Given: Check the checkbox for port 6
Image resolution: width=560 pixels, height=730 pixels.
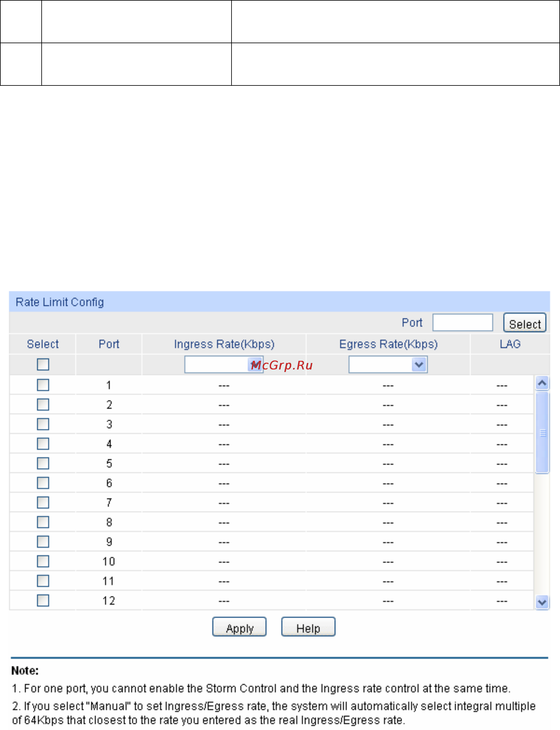Looking at the screenshot, I should [x=43, y=483].
